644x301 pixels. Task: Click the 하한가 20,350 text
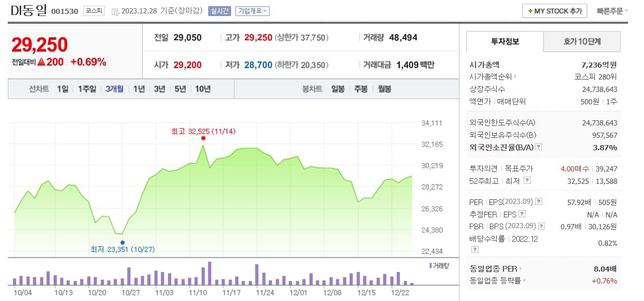click(x=301, y=65)
